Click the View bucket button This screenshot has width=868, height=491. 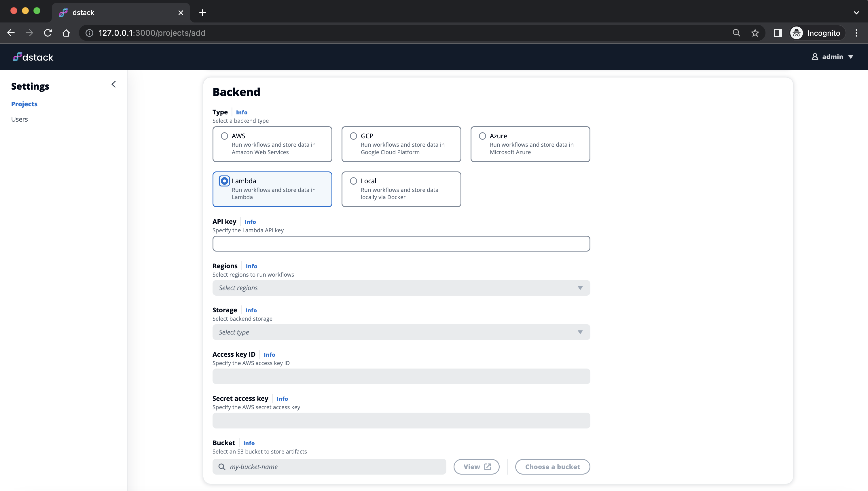pos(476,467)
